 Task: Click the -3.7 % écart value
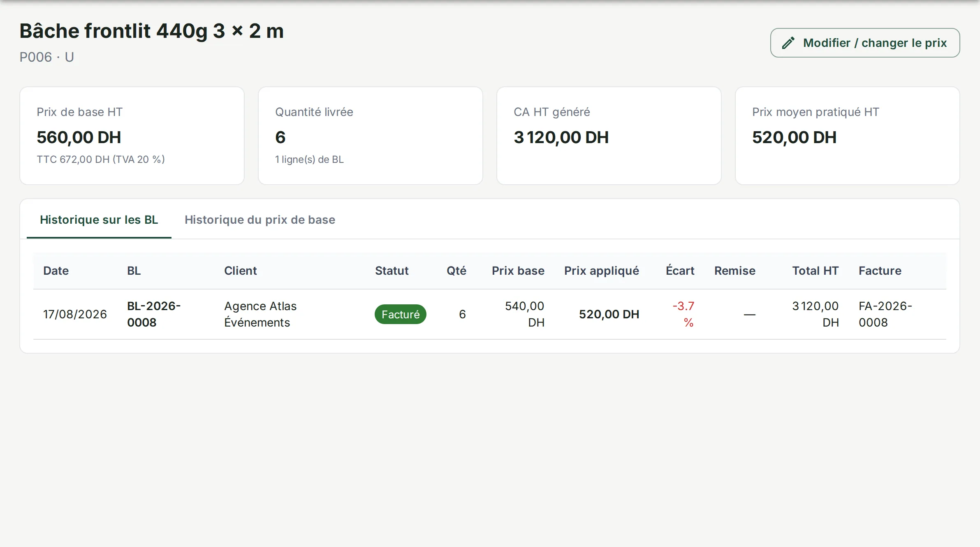[683, 314]
